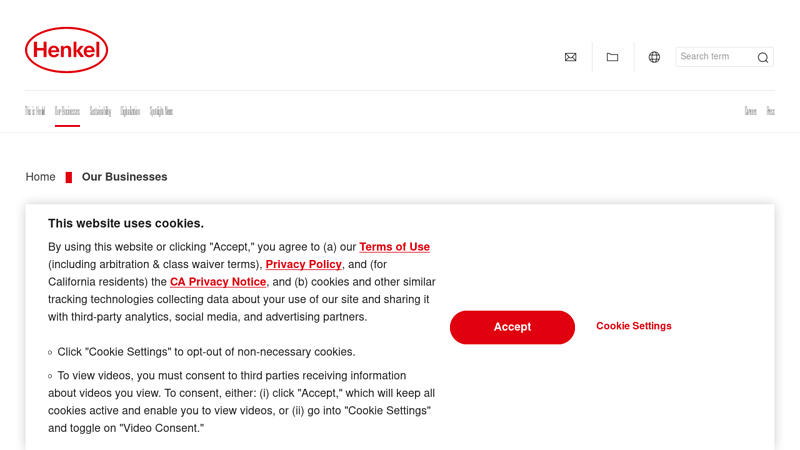Screen dimensions: 800x450
Task: Open the Sustainability navigation item
Action: 100,111
